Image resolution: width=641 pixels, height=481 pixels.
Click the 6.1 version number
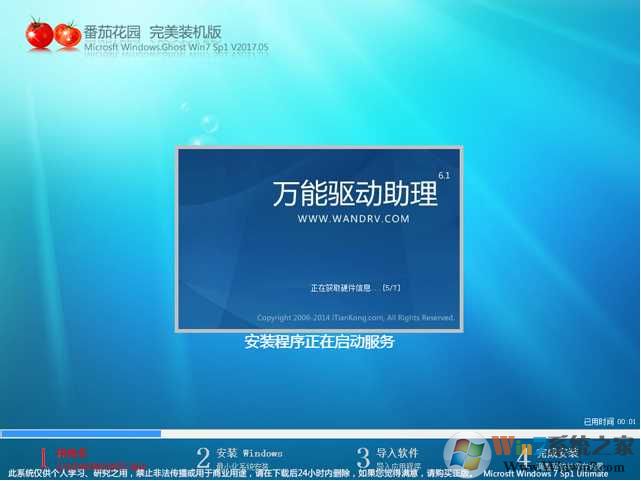coord(444,175)
